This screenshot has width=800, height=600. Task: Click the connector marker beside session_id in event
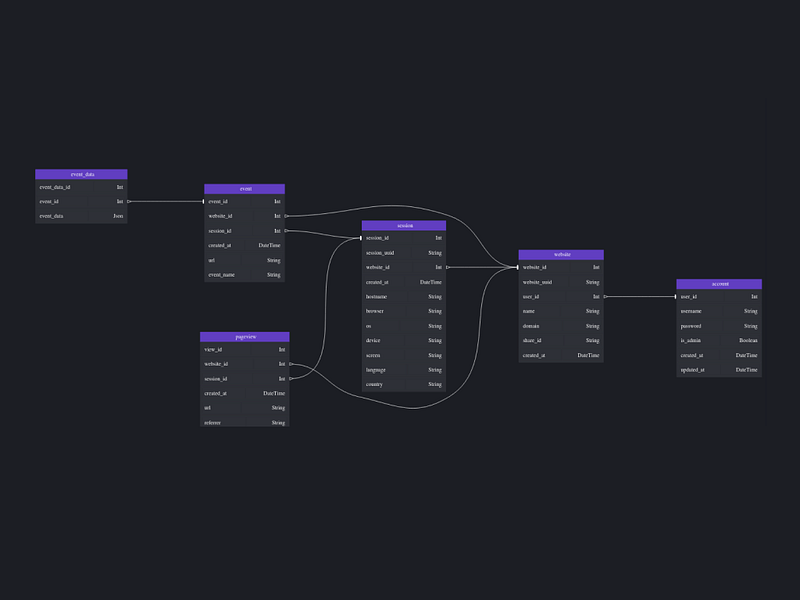tap(288, 229)
